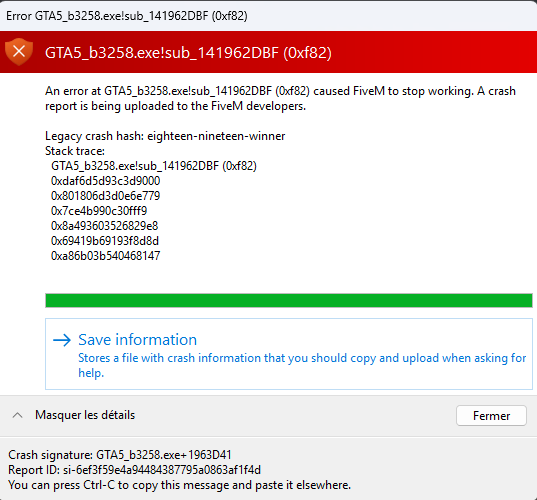Click the first stack trace entry GTA5_b3258.exe
The height and width of the screenshot is (500, 537).
coord(154,166)
